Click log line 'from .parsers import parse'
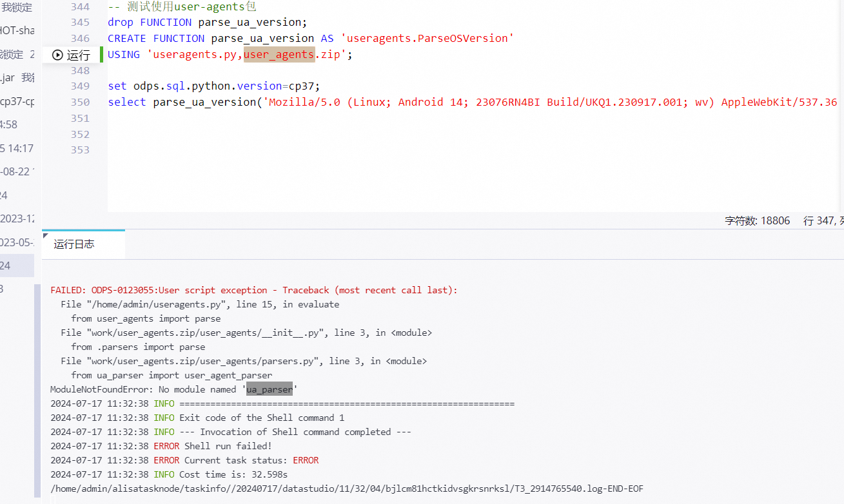844x504 pixels. (x=138, y=347)
